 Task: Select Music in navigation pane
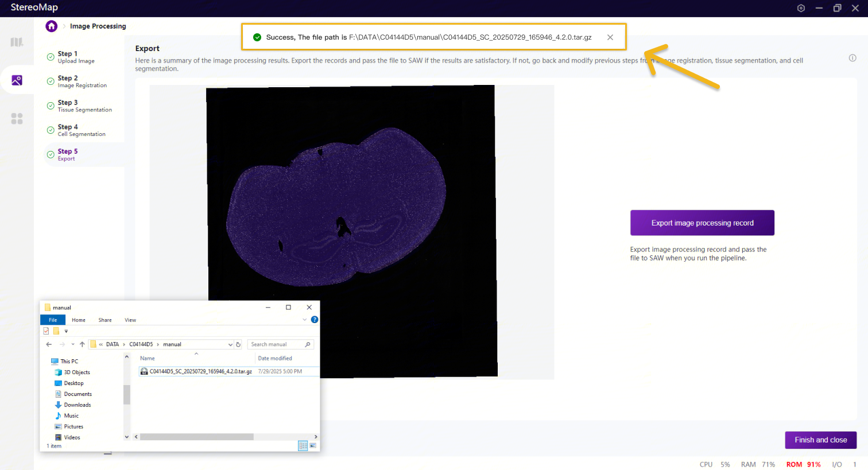[71, 416]
